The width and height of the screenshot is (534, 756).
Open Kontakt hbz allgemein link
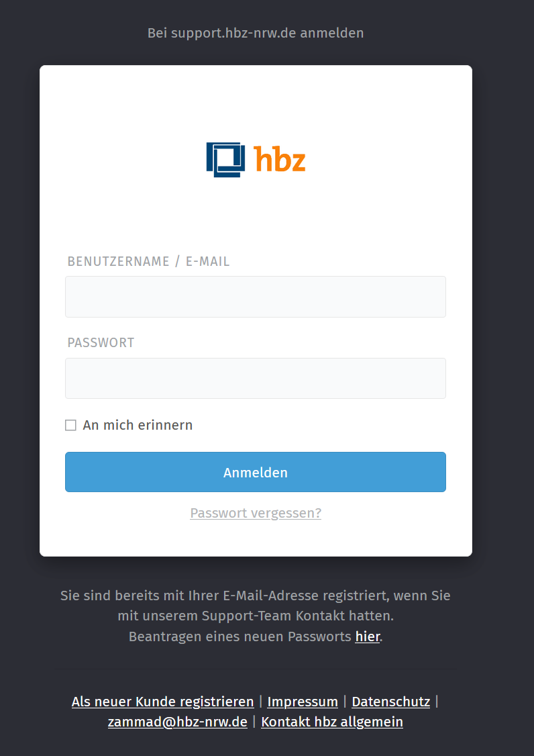click(x=332, y=722)
